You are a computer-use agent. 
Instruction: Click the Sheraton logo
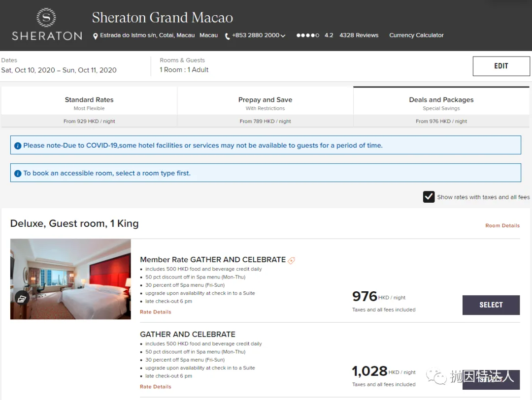[47, 25]
